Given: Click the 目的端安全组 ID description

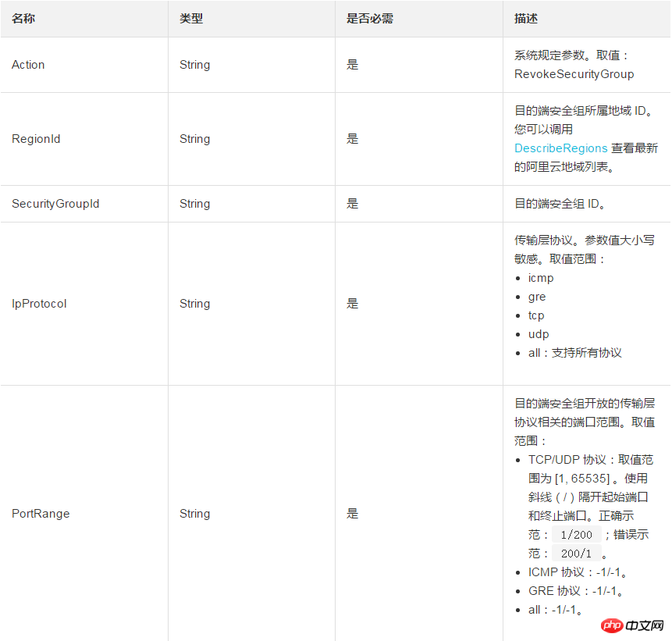Looking at the screenshot, I should click(560, 204).
